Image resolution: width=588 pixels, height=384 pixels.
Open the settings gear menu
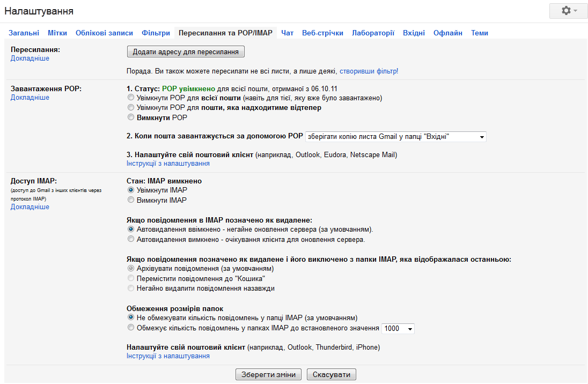[569, 11]
